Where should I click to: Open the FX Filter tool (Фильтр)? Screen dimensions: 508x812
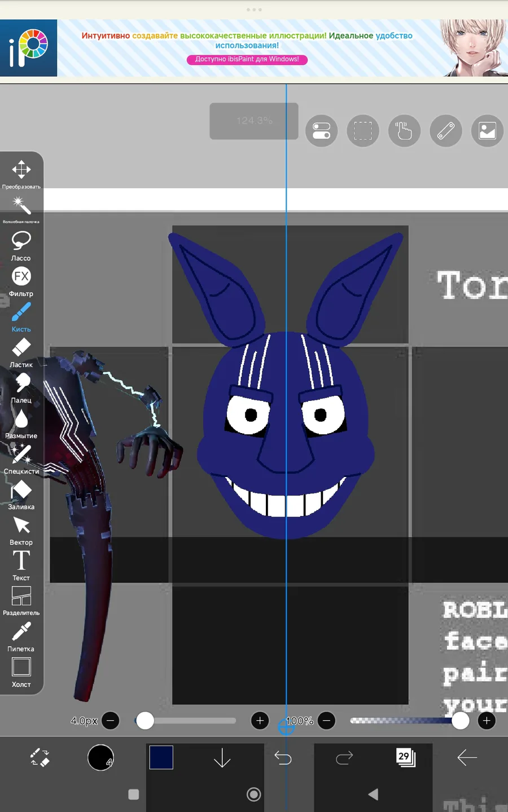click(21, 281)
